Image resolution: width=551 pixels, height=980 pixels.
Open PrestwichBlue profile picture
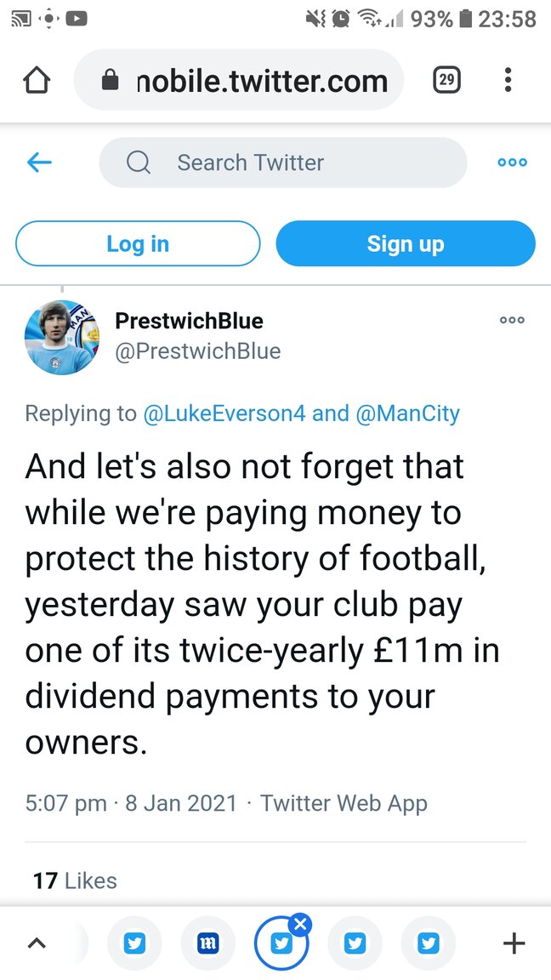click(62, 337)
